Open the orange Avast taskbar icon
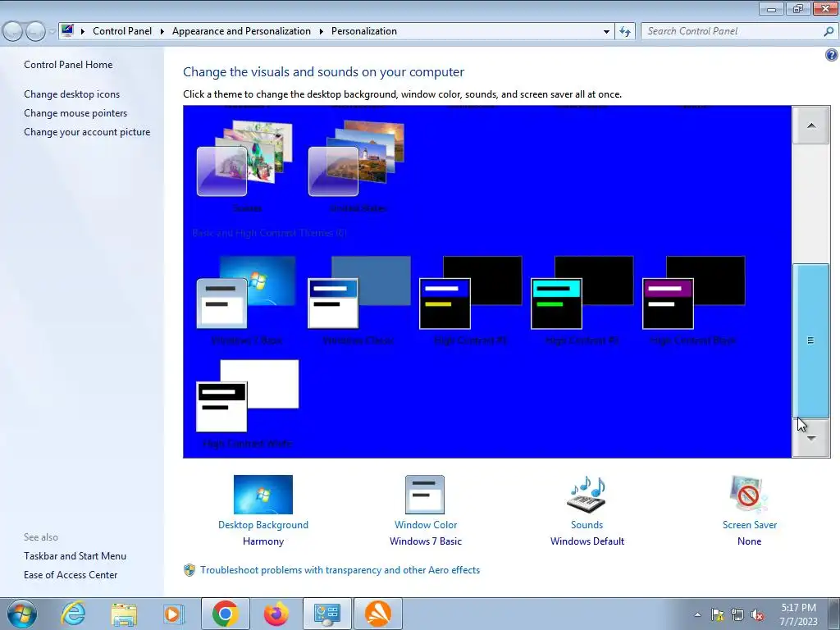 pyautogui.click(x=378, y=614)
